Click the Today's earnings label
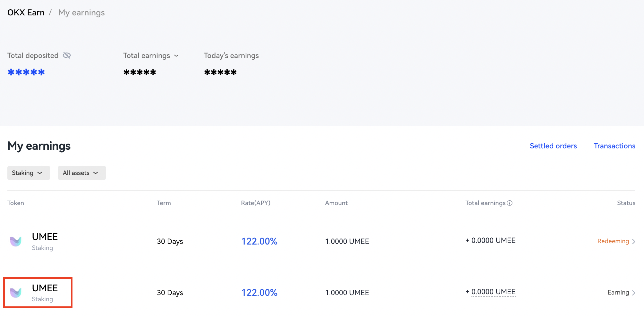Viewport: 644px width, 316px height. 231,55
